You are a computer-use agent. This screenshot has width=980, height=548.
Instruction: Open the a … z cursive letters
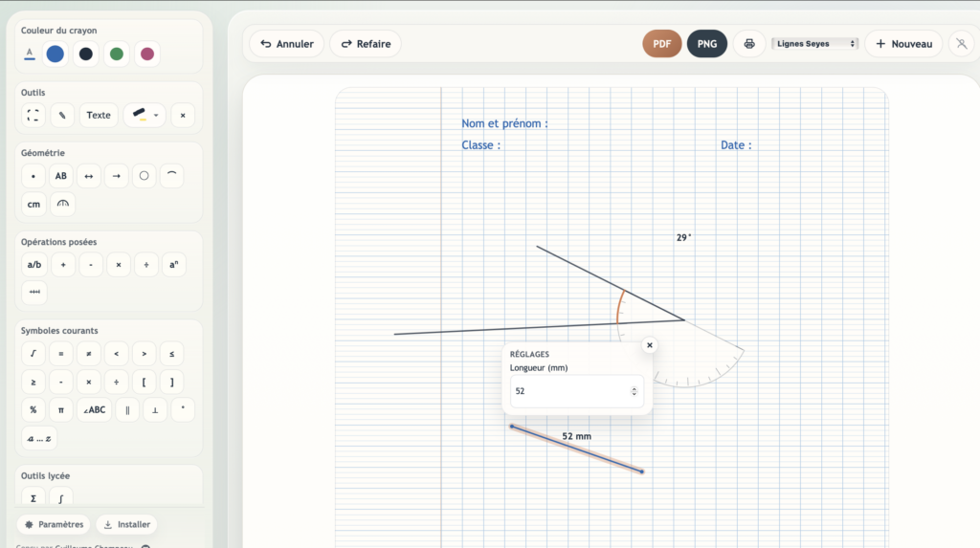[x=38, y=438]
